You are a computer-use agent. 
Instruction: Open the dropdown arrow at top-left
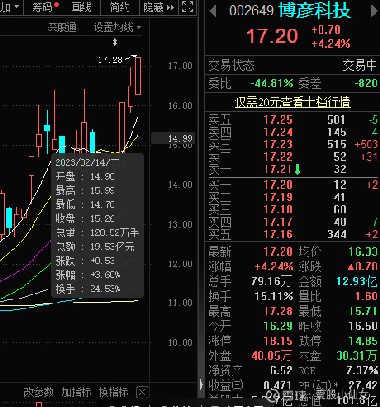click(17, 7)
